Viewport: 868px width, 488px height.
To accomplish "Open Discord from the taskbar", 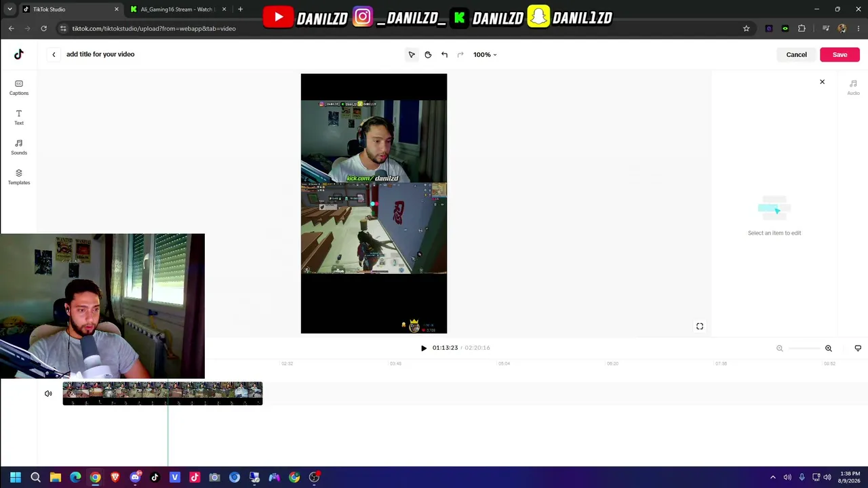I will pyautogui.click(x=135, y=477).
